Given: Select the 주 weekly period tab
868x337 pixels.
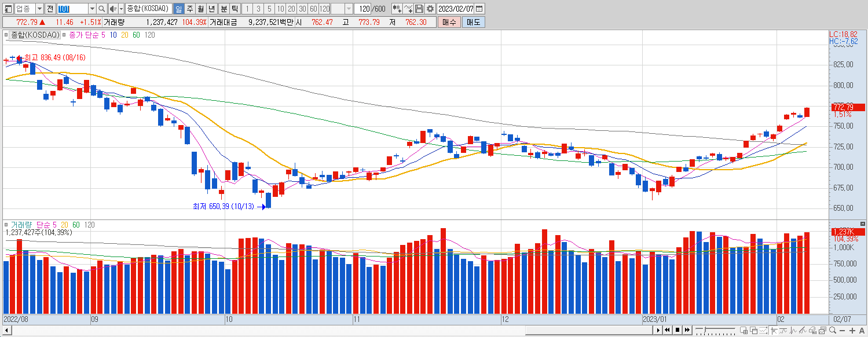Looking at the screenshot, I should point(190,9).
